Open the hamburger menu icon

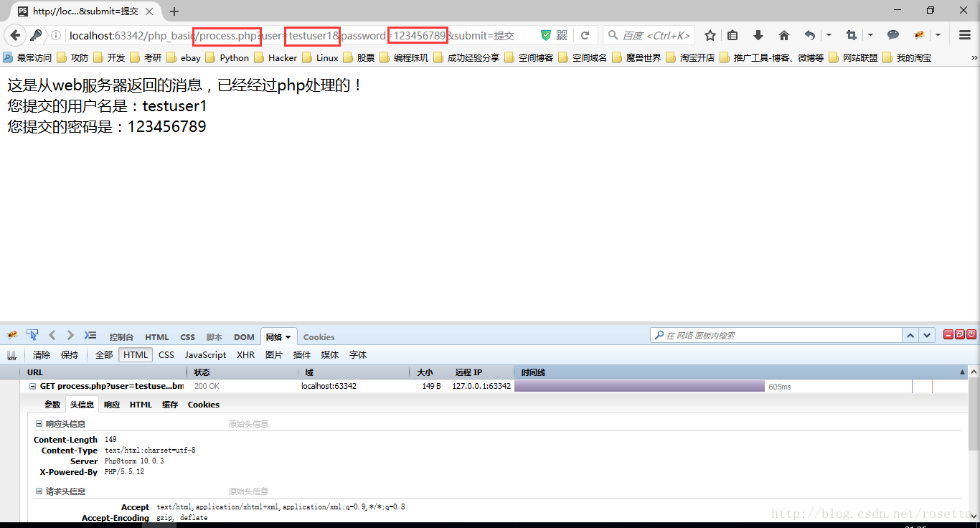click(x=965, y=35)
